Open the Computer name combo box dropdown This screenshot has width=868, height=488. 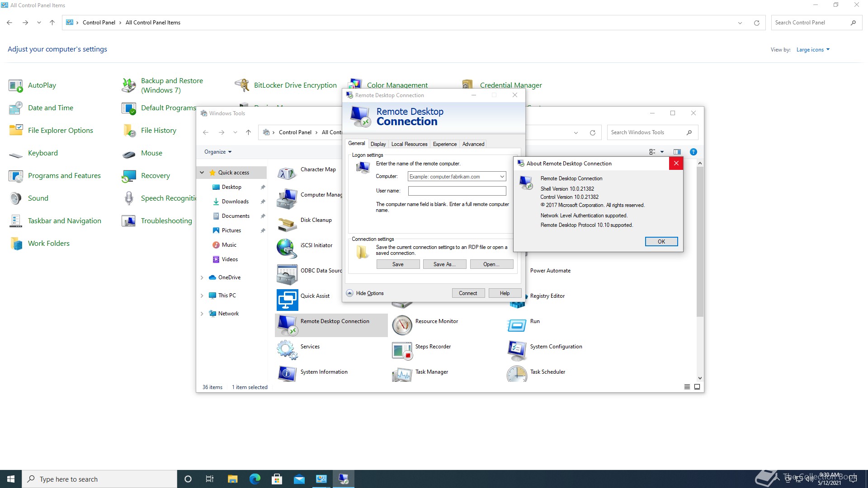pyautogui.click(x=502, y=177)
